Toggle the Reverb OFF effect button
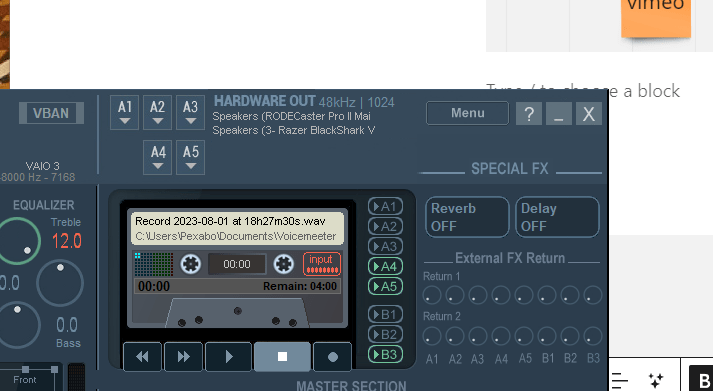The width and height of the screenshot is (713, 391). tap(467, 217)
